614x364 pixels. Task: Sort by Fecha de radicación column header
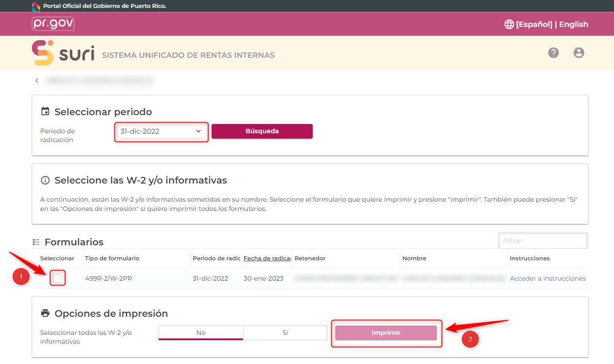click(267, 259)
